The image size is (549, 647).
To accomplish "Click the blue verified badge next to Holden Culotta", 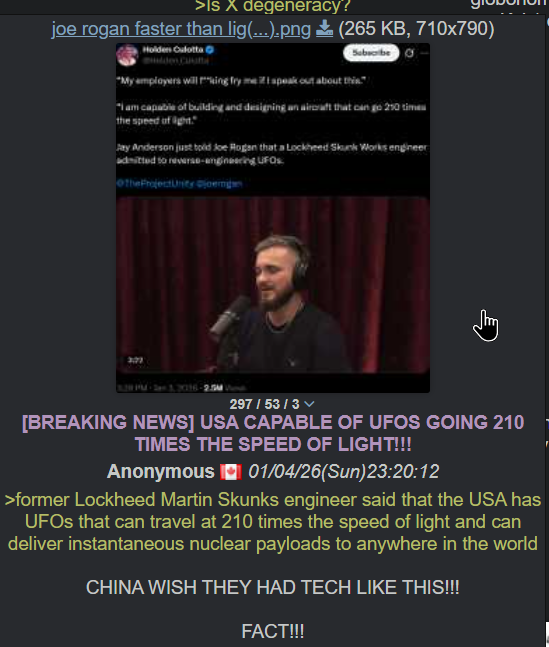I will pos(210,50).
